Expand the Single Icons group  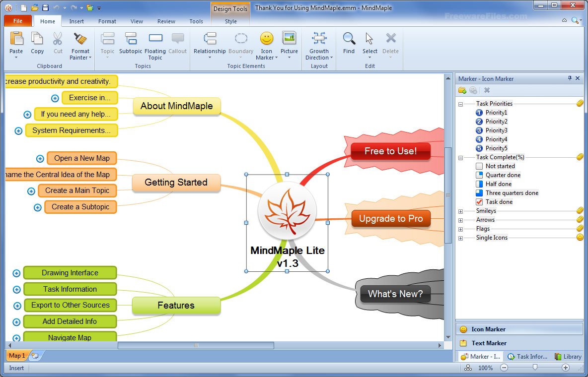coord(460,238)
